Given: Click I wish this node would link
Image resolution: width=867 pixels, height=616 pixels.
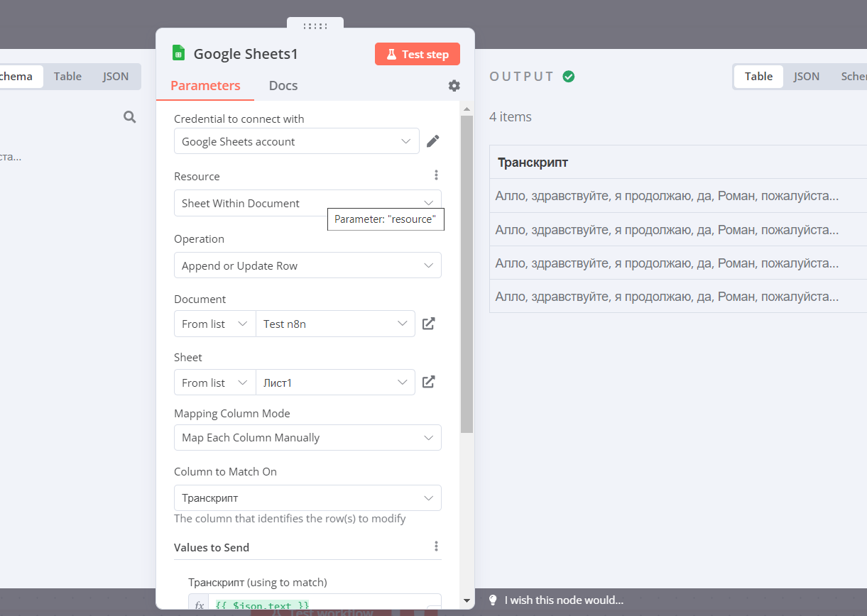Looking at the screenshot, I should point(564,600).
